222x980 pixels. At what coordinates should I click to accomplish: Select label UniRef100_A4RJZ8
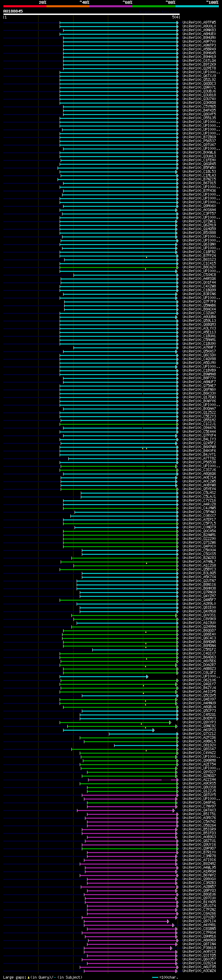click(199, 504)
